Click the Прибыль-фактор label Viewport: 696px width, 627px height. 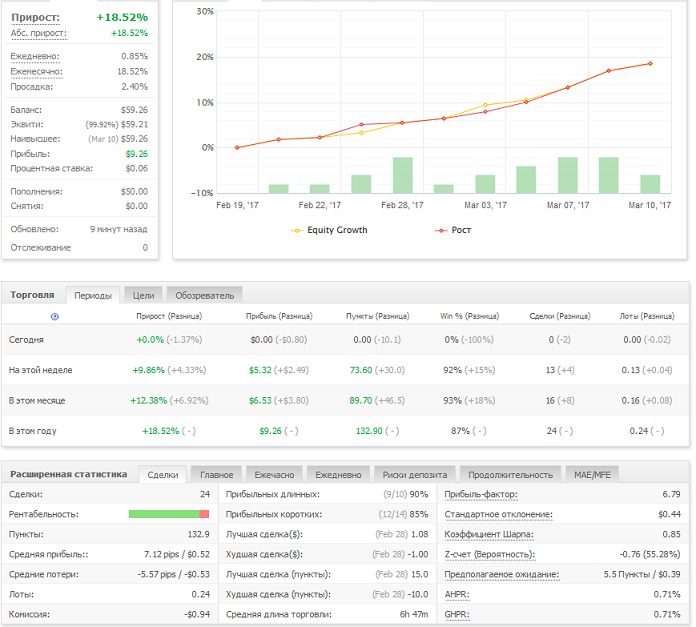pyautogui.click(x=481, y=494)
